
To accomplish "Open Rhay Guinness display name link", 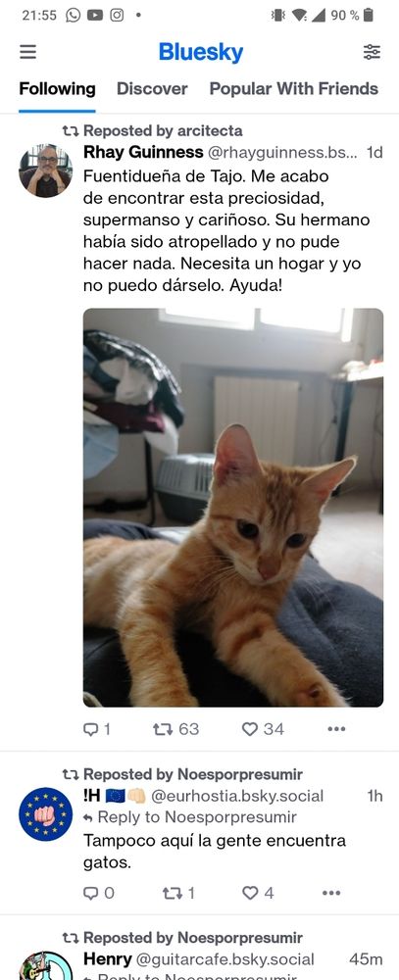I will point(143,152).
